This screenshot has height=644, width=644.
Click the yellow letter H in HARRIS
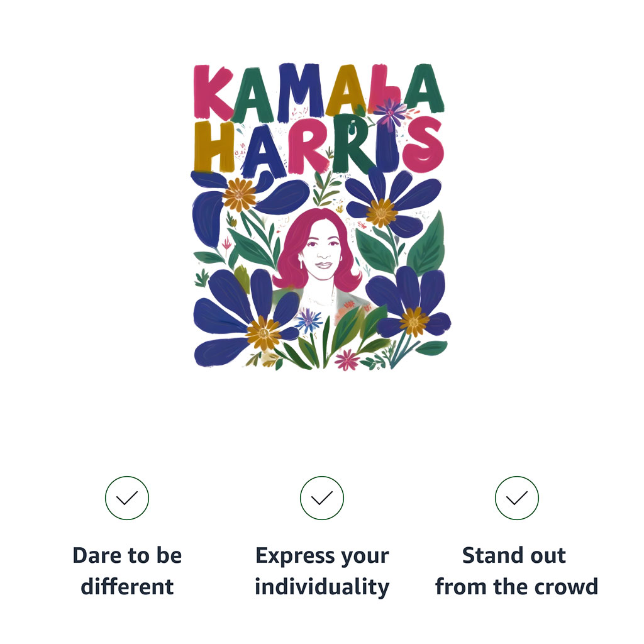[x=214, y=147]
